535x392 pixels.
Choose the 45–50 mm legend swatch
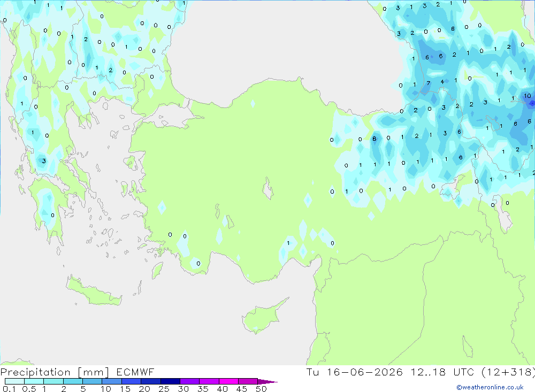click(248, 381)
